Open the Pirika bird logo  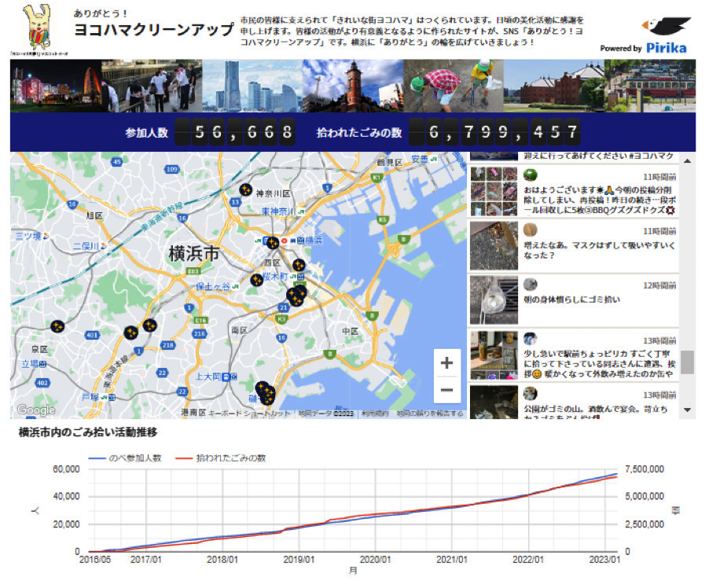(x=666, y=26)
